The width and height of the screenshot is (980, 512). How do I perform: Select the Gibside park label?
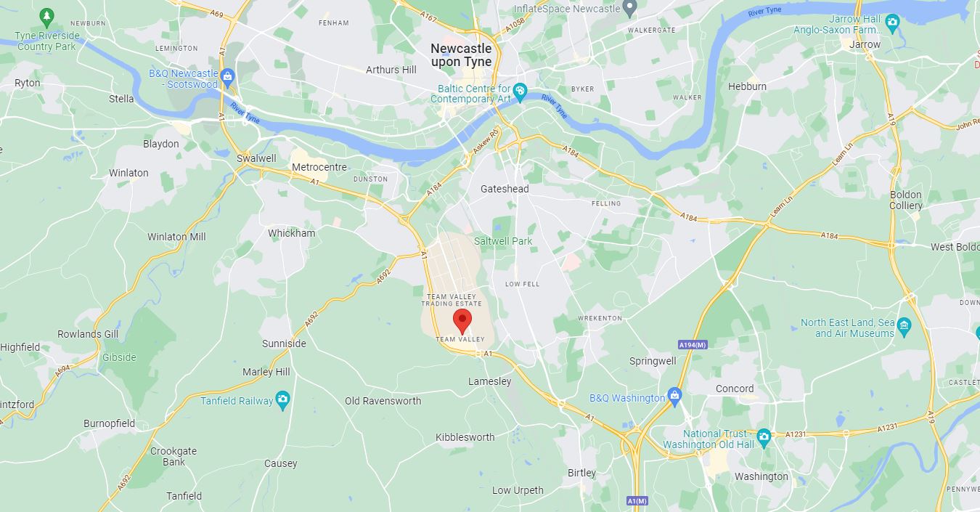(119, 357)
